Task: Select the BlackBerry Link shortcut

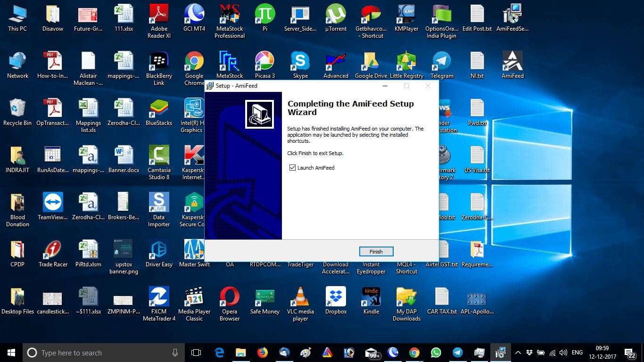Action: point(159,68)
